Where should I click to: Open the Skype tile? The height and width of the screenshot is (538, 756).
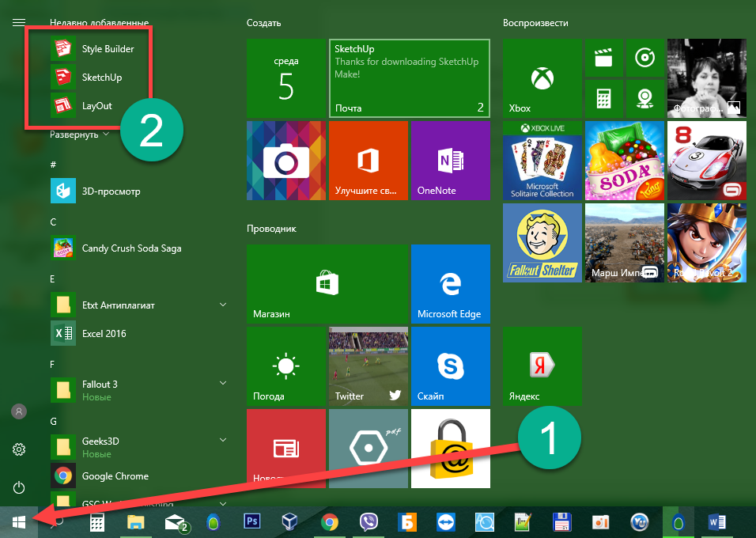[449, 366]
